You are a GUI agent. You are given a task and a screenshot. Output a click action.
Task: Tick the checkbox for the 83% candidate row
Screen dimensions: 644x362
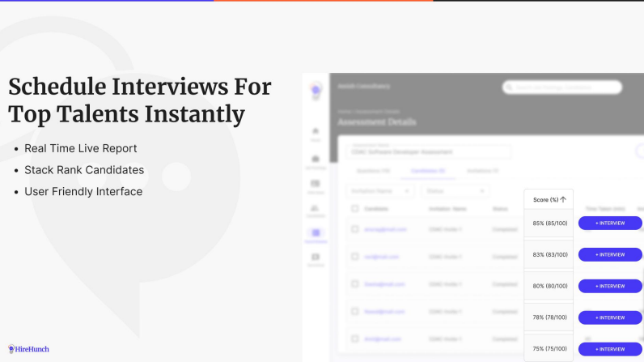tap(355, 257)
